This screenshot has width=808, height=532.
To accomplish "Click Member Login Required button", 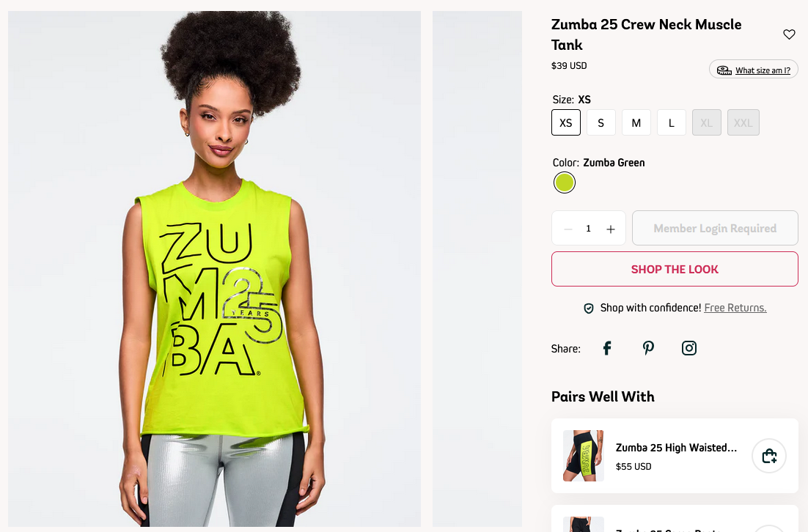I will tap(715, 228).
